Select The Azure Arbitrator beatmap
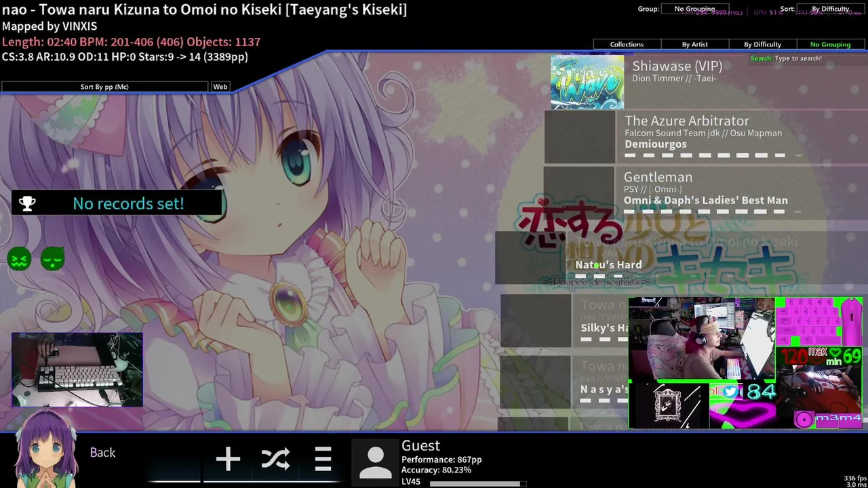The image size is (868, 488). click(x=706, y=137)
